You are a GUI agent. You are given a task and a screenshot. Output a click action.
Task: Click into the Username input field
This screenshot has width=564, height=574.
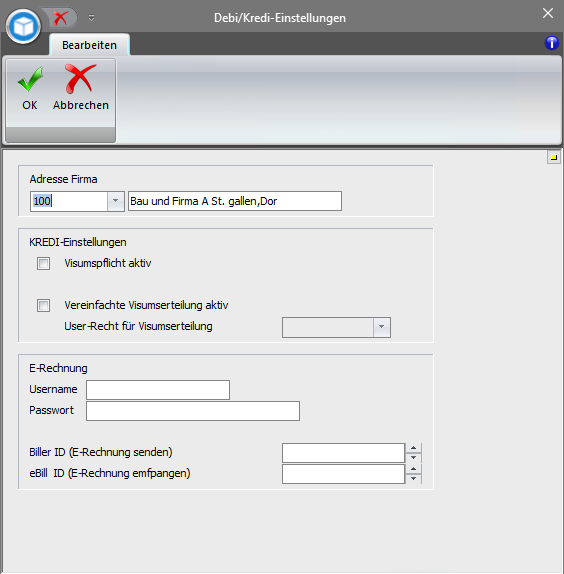tap(158, 390)
